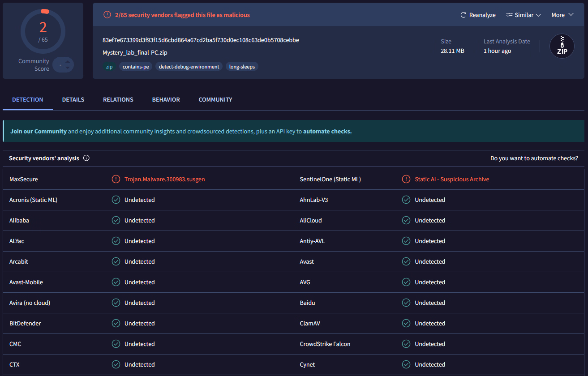Click the red alert icon beside the 2/65 flagged banner
The image size is (588, 376).
[x=107, y=15]
